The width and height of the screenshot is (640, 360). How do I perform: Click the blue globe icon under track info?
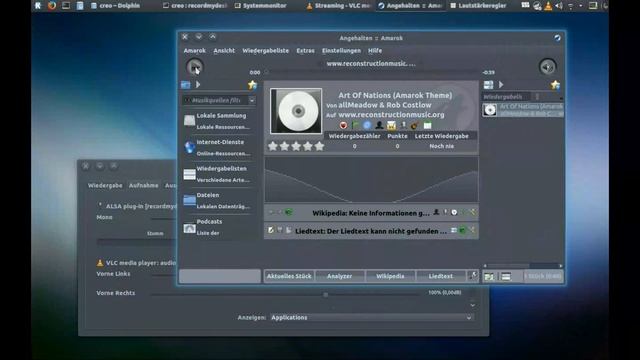click(x=367, y=125)
